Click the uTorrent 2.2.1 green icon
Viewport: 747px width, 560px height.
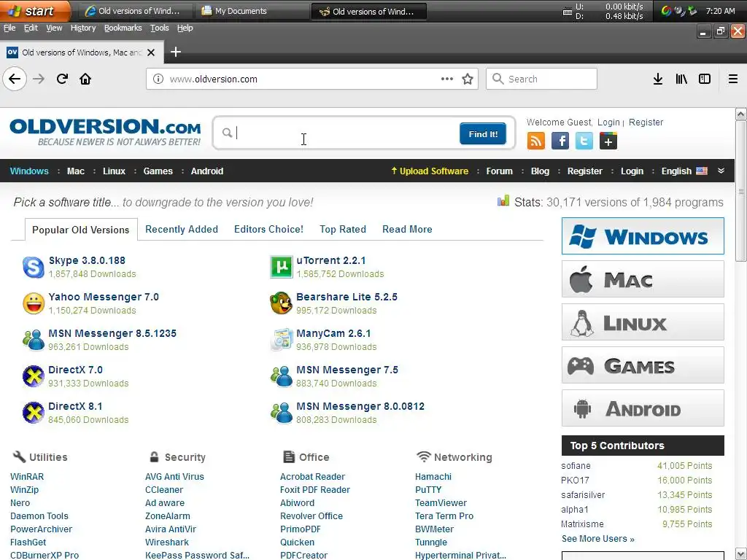coord(282,267)
